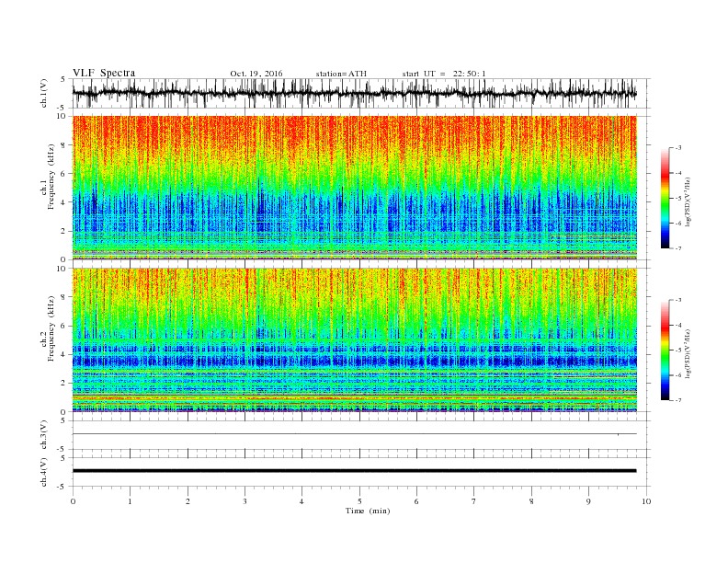This screenshot has width=728, height=563.
Task: Click the ch.1 'Frequency (kHz)' axis label
Action: (51, 177)
